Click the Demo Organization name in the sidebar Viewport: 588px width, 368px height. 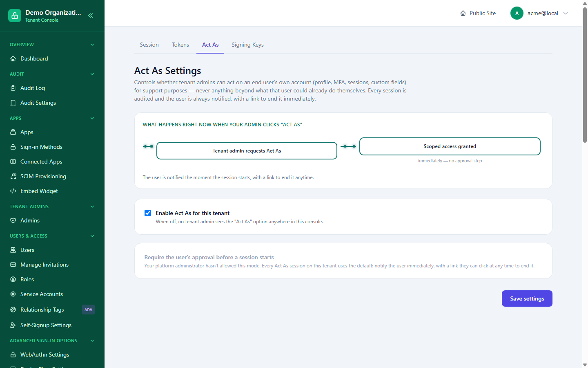[53, 12]
